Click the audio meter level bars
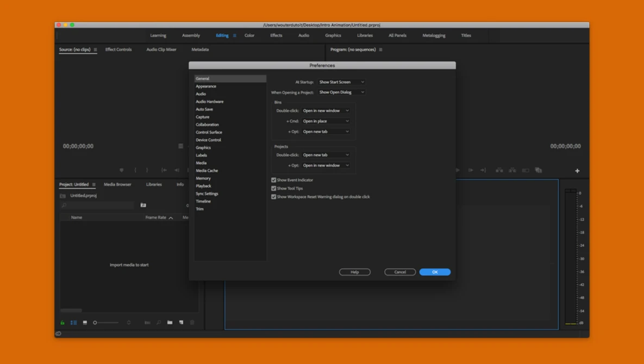Image resolution: width=644 pixels, height=364 pixels. 571,258
